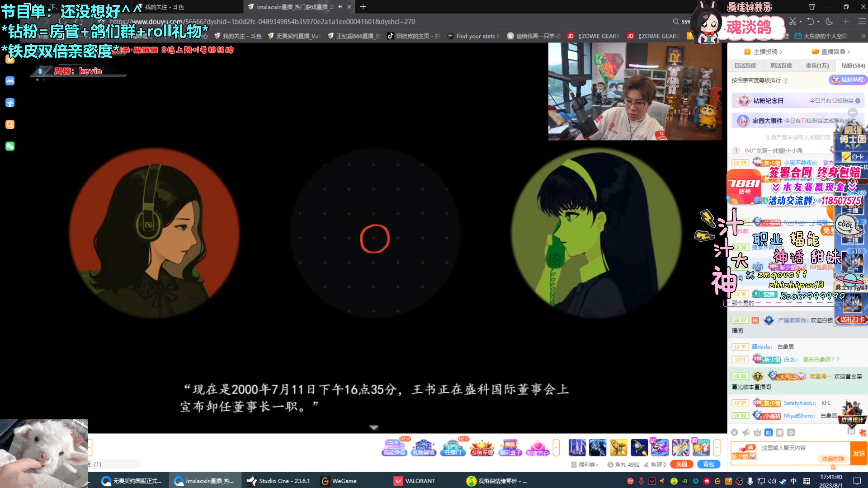868x488 pixels.
Task: Click the megaphone horn icon in chat toolbar
Action: pyautogui.click(x=746, y=432)
